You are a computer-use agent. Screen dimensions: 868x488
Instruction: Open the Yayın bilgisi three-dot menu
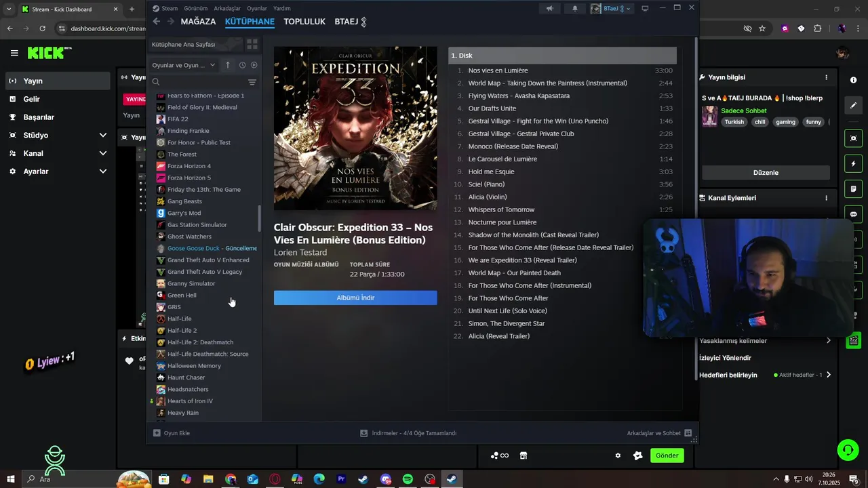(x=826, y=77)
